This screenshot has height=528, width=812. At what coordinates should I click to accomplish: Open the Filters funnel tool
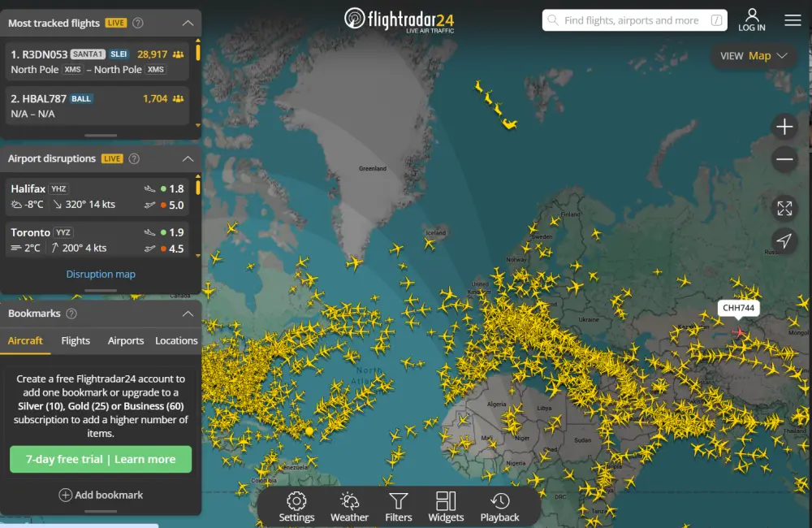(399, 507)
